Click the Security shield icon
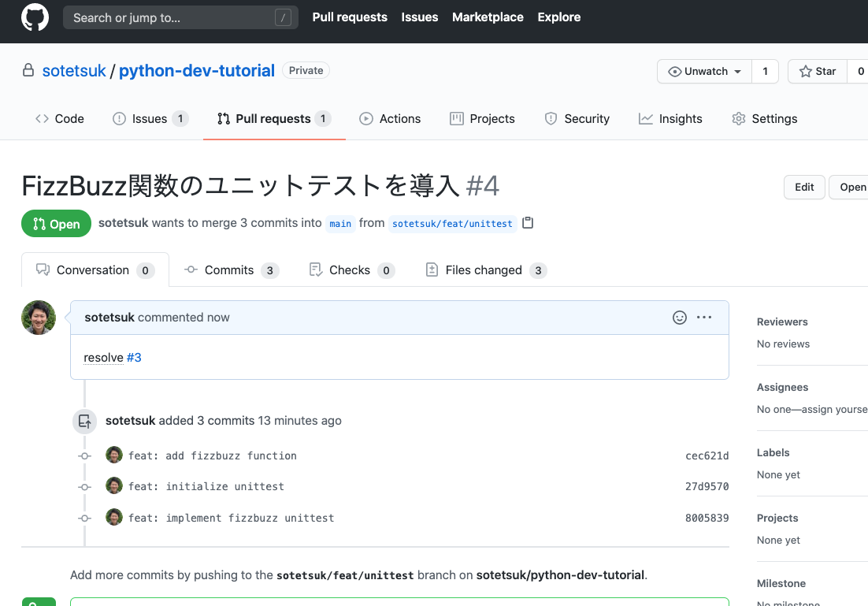The width and height of the screenshot is (868, 606). (x=550, y=118)
